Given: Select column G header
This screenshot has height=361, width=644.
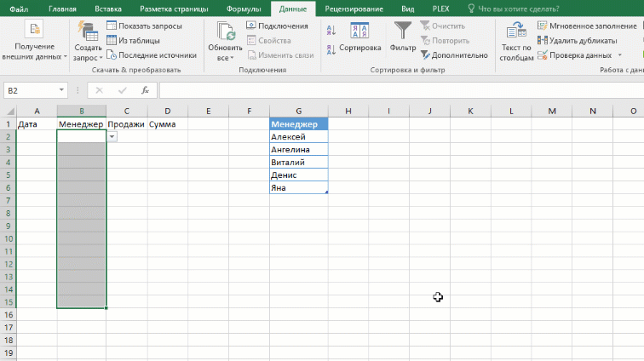Looking at the screenshot, I should (299, 111).
